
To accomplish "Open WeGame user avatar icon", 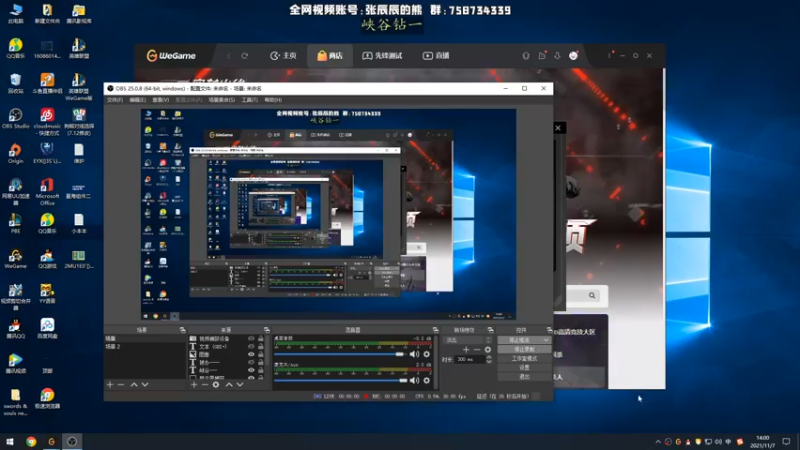I will [x=573, y=56].
